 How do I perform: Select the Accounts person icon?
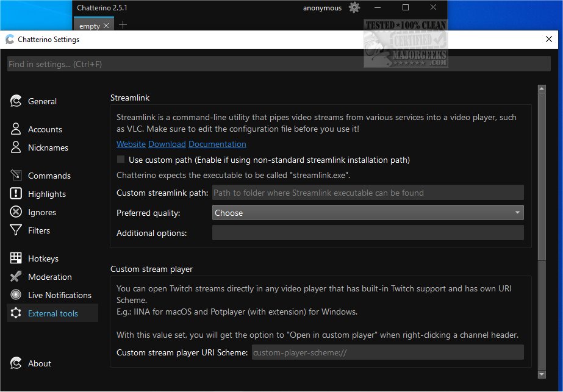tap(16, 129)
